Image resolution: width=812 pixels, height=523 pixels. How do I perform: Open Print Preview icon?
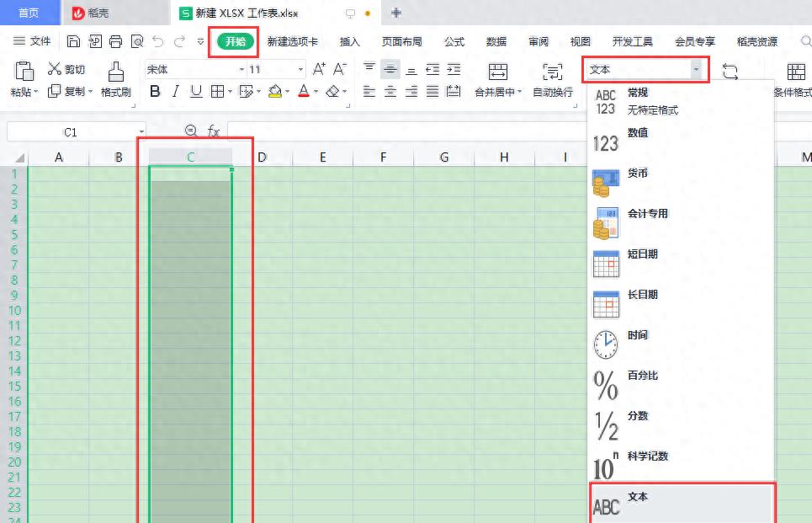(136, 41)
